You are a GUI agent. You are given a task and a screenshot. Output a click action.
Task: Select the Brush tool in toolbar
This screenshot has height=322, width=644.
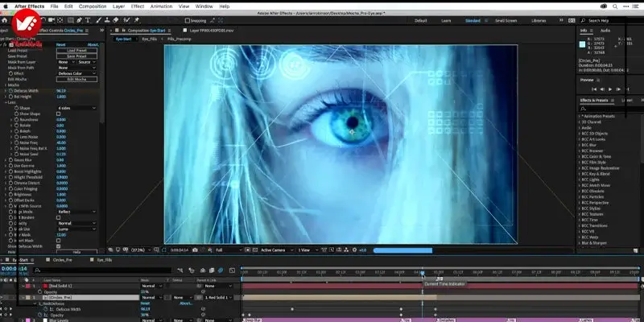pyautogui.click(x=98, y=20)
